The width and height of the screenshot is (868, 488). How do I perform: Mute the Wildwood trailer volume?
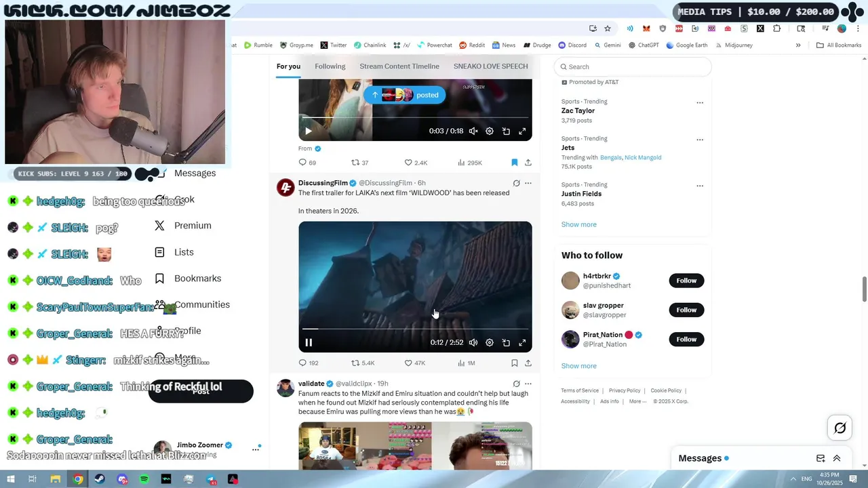pos(473,342)
